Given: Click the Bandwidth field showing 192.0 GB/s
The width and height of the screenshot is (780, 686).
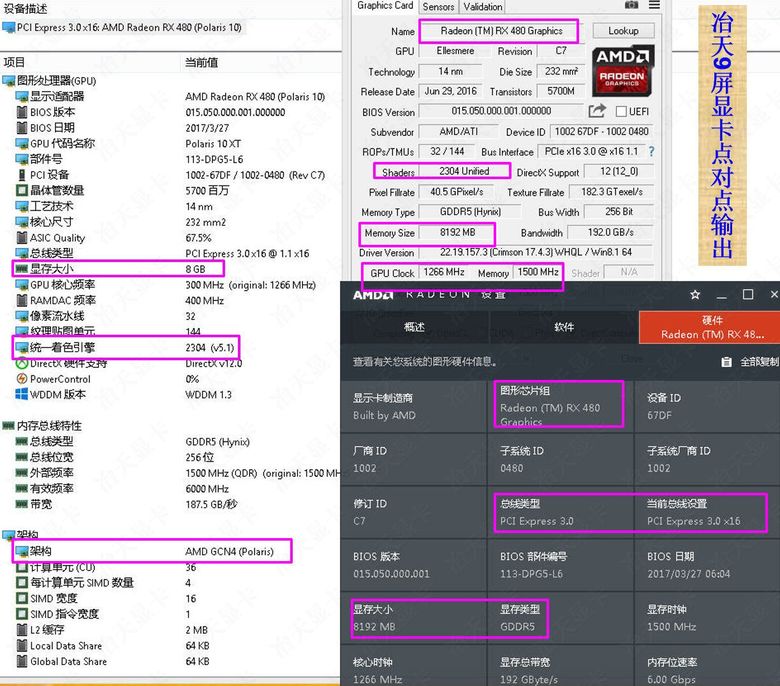Looking at the screenshot, I should click(610, 232).
